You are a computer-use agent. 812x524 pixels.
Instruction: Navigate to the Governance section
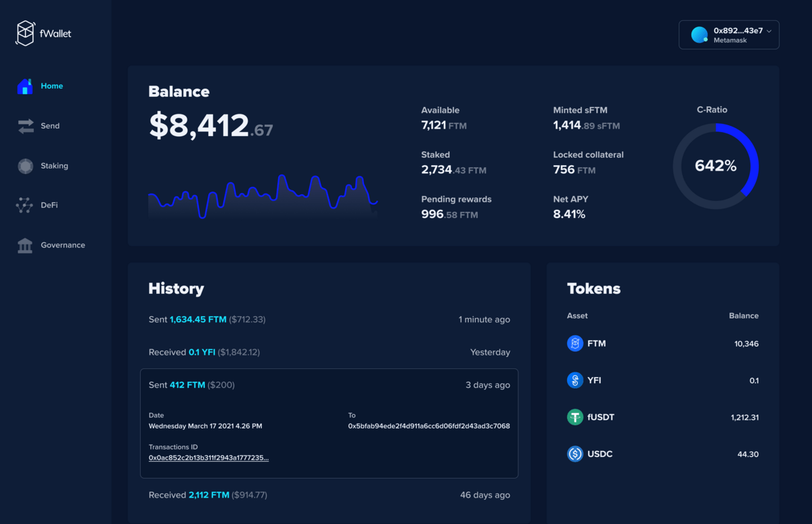click(x=63, y=245)
